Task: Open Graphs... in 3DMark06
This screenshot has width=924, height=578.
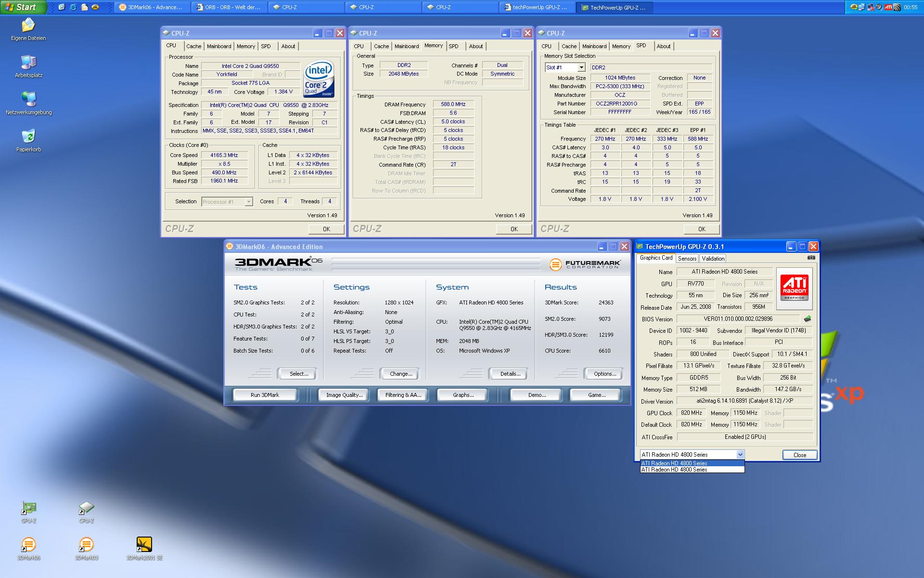Action: [x=463, y=395]
